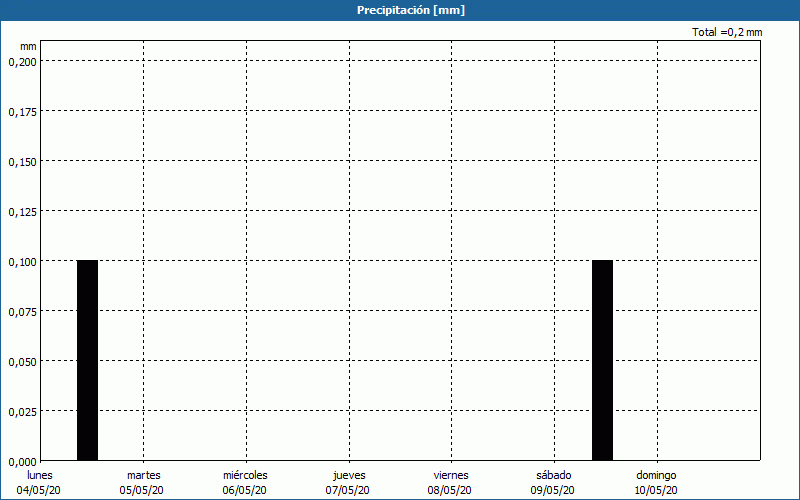Click the lunes day label

[x=40, y=475]
